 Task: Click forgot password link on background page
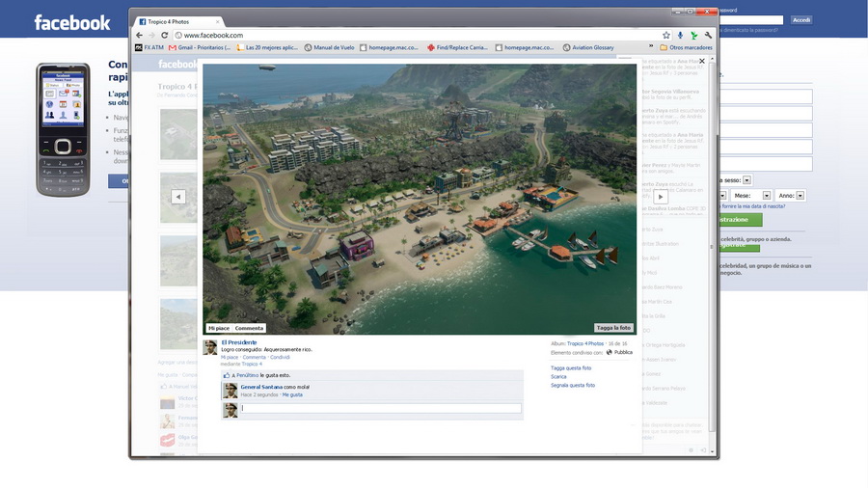(749, 30)
